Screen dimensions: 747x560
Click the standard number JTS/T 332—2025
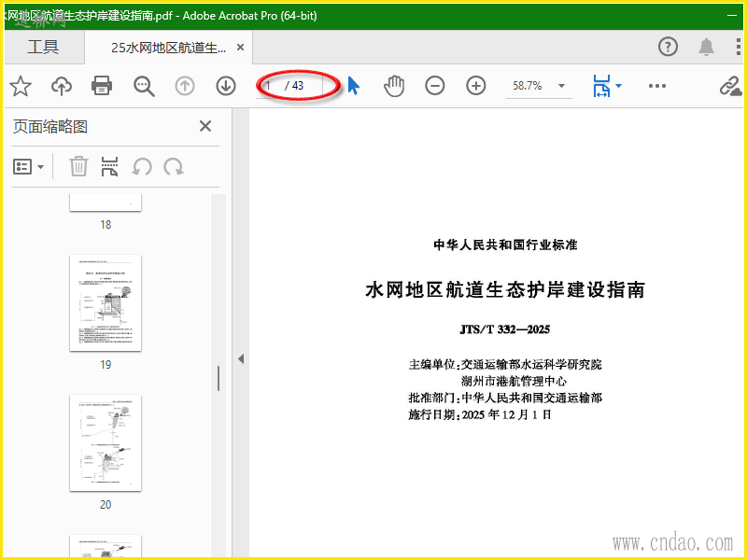(x=505, y=329)
